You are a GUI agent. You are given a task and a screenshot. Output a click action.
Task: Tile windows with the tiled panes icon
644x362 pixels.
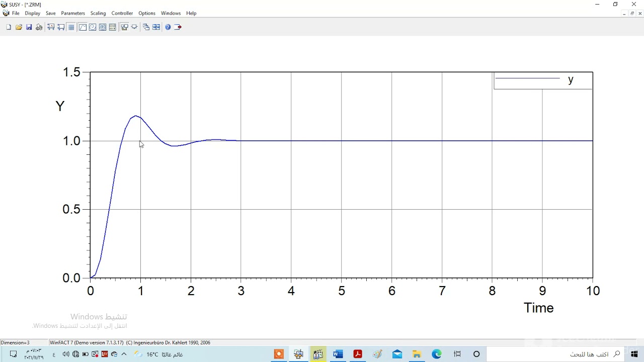[156, 27]
